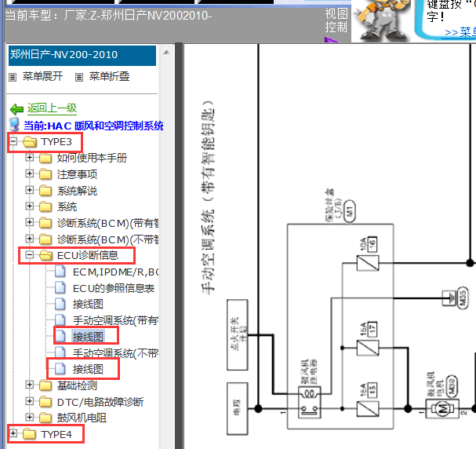Click the TYPE3 folder icon
The width and height of the screenshot is (476, 449).
pos(30,141)
